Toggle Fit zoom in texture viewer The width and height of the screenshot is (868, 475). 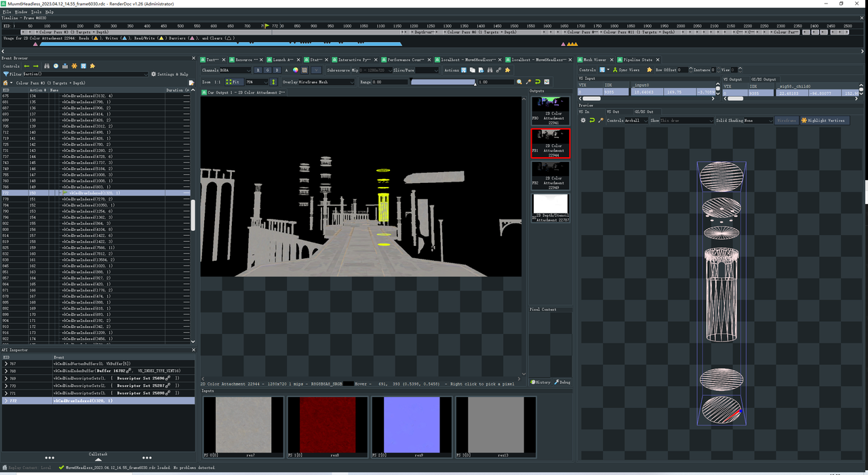click(x=233, y=82)
